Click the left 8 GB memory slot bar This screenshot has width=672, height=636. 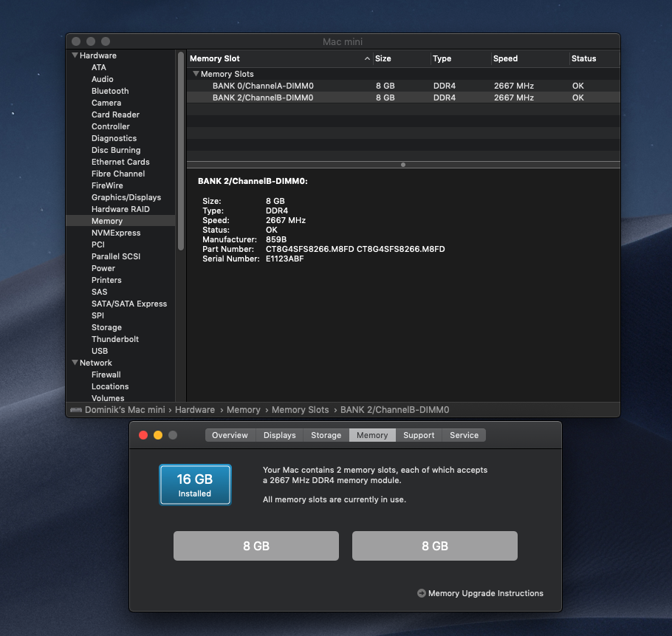[x=256, y=546]
